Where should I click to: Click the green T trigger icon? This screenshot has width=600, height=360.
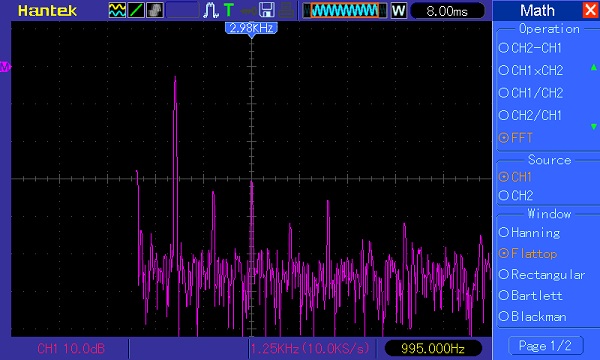229,10
